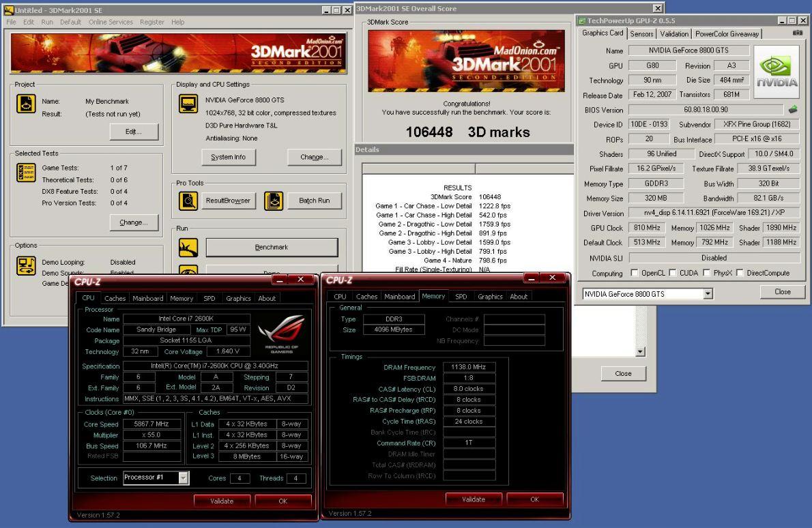
Task: Click the Details header bar
Action: 464,149
